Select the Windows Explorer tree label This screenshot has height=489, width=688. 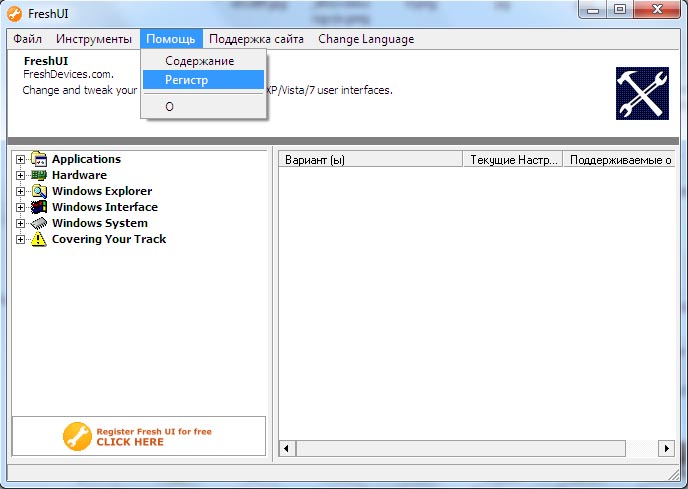click(102, 191)
